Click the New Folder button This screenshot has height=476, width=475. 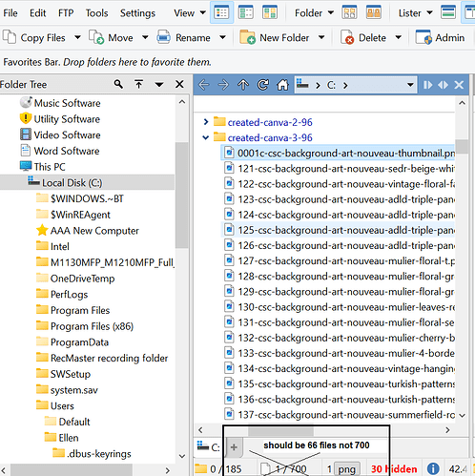(274, 38)
